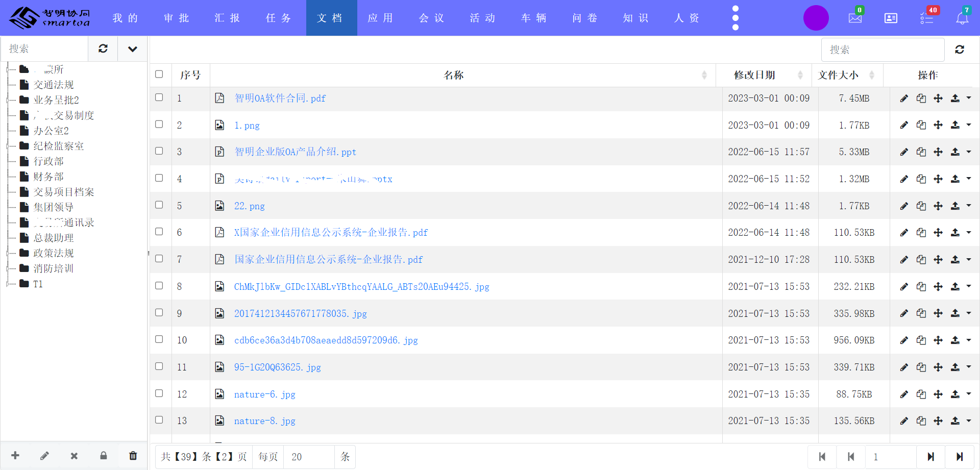
Task: Go to the first page of results
Action: 822,457
